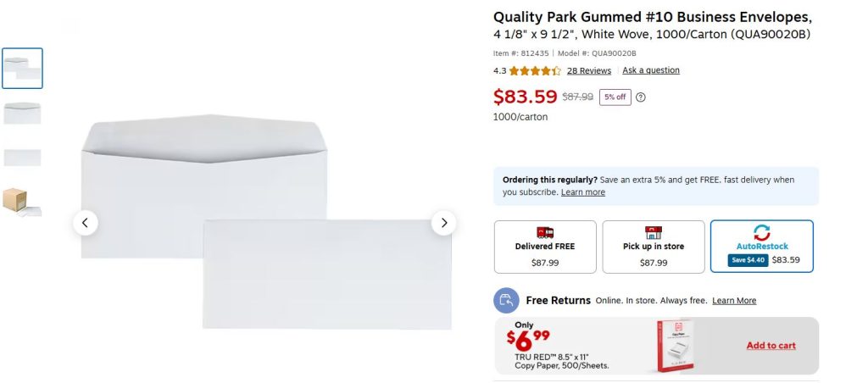Screen dimensions: 868x383
Task: Open Learn More under Free Returns
Action: click(x=734, y=301)
